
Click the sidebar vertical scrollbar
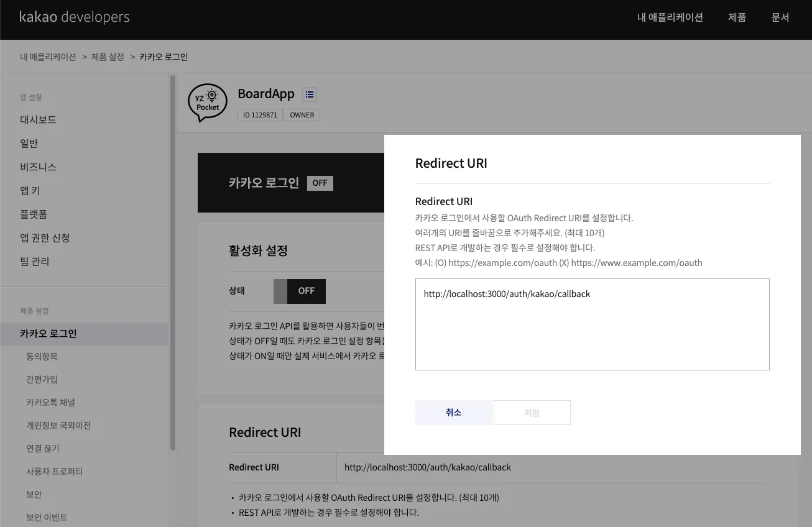pyautogui.click(x=173, y=262)
